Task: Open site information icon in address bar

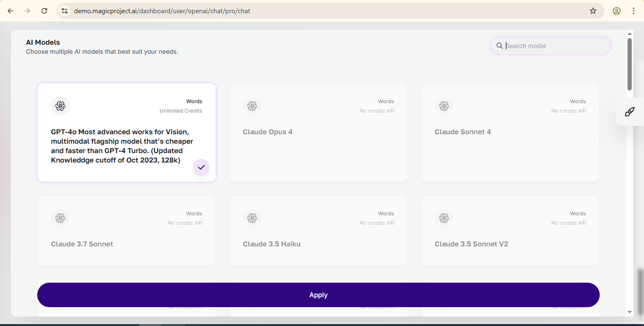Action: 65,11
